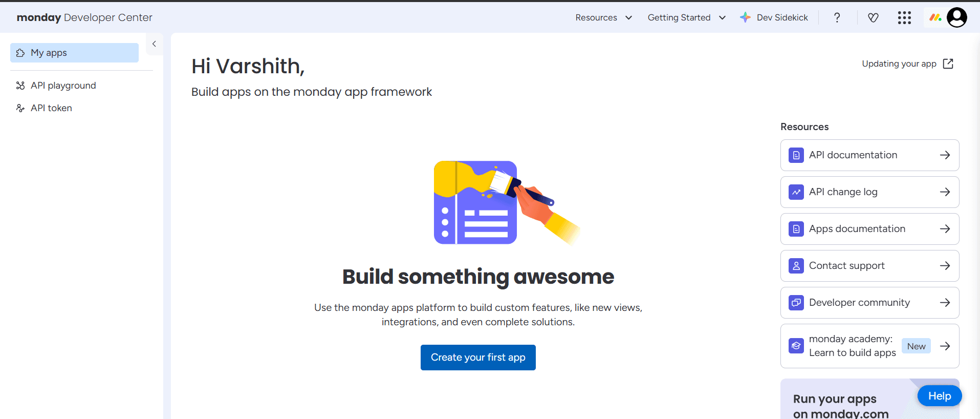Open Contact support resource
Image resolution: width=980 pixels, height=419 pixels.
(x=869, y=266)
